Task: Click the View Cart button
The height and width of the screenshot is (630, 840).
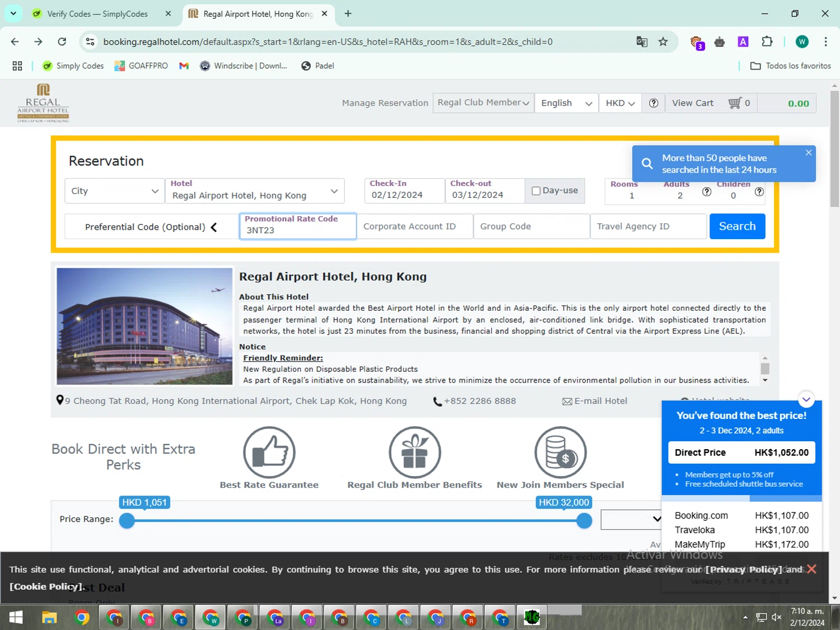Action: click(693, 103)
